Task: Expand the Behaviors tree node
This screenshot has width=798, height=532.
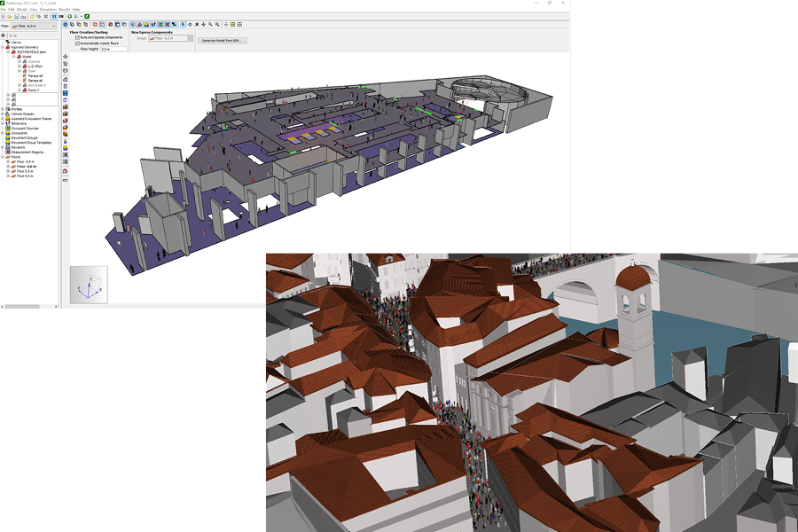Action: (x=3, y=123)
